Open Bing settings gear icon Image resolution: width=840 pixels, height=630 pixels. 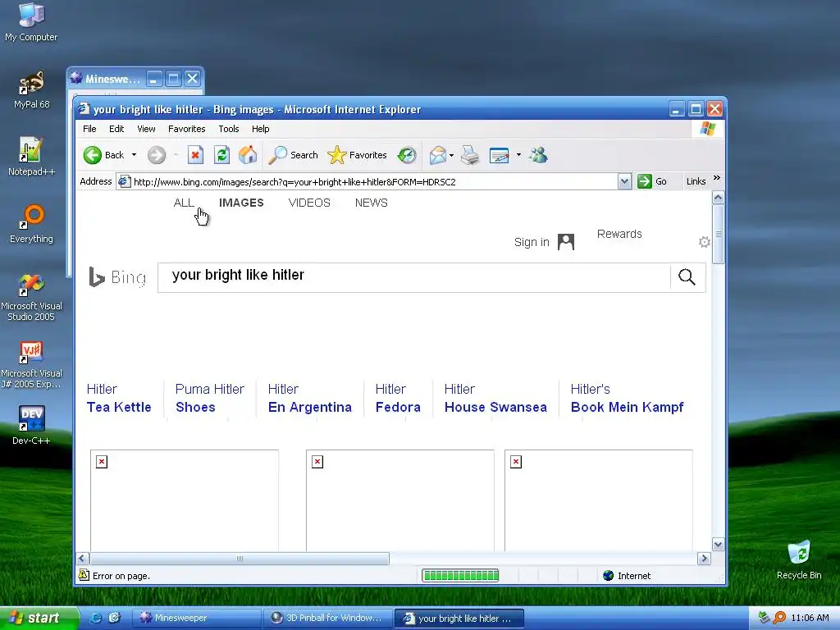pyautogui.click(x=704, y=242)
